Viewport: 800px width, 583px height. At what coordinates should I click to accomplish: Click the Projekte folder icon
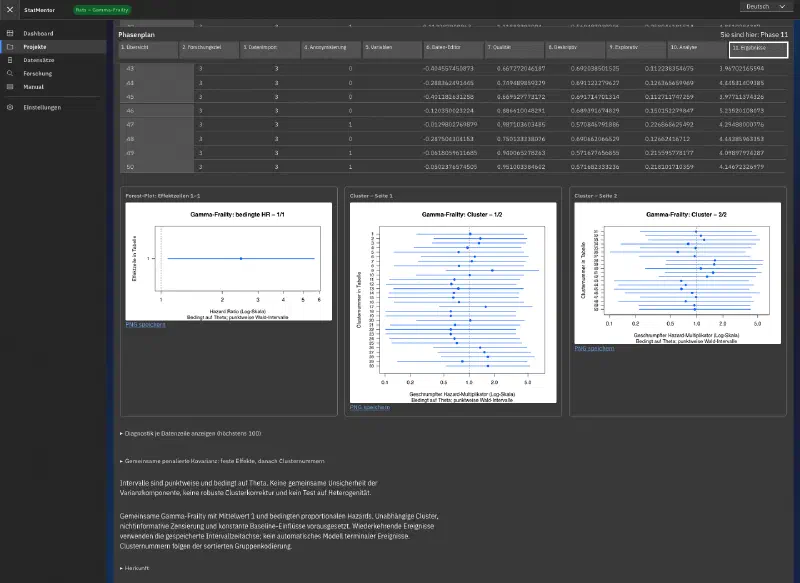[x=10, y=46]
